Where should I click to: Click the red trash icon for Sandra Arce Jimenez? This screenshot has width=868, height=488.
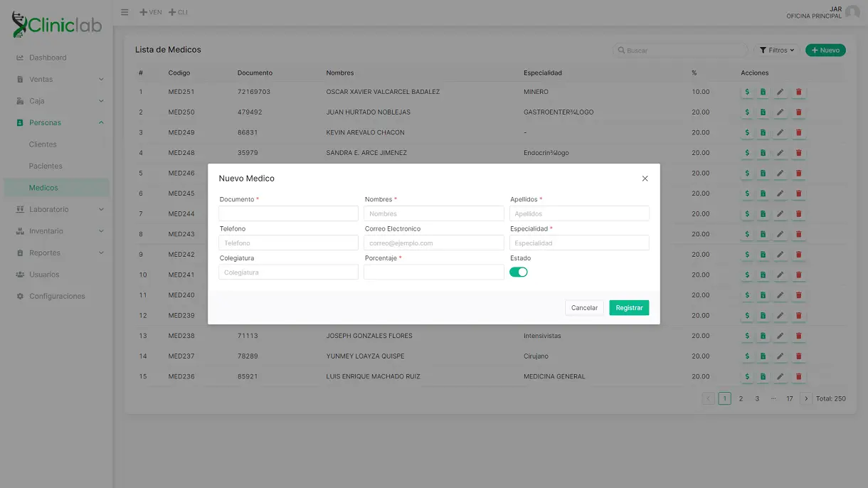tap(798, 153)
